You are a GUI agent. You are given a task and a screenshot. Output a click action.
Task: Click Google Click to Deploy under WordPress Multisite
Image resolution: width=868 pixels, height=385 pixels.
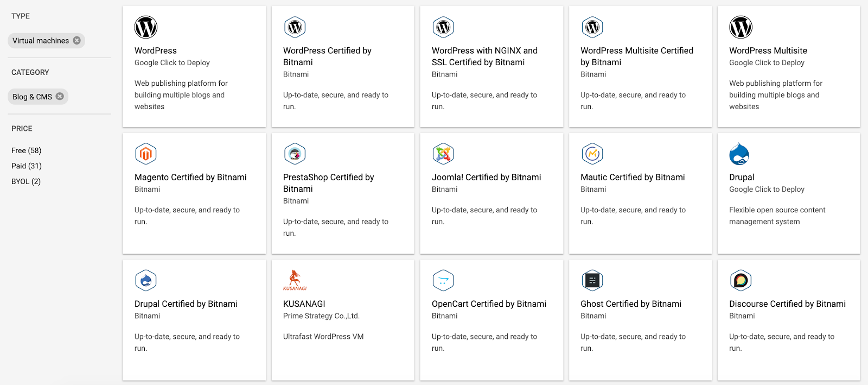767,63
